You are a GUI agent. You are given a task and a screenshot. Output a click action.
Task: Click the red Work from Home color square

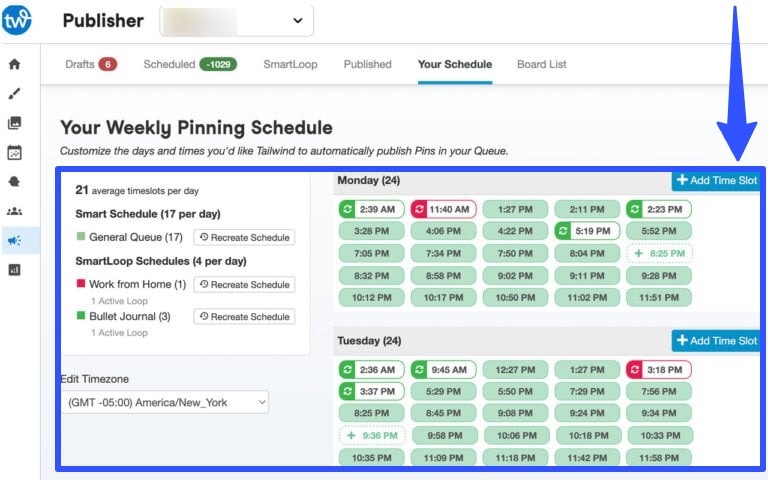point(81,285)
